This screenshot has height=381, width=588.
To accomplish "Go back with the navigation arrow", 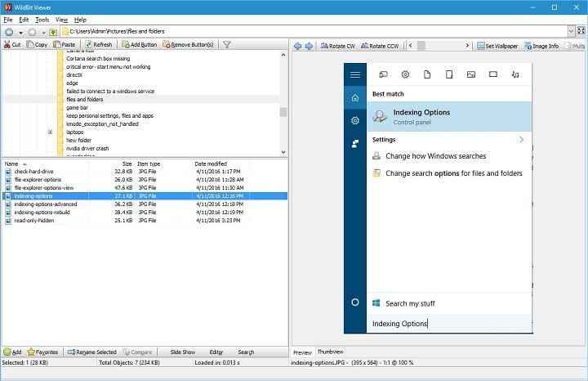I will pos(9,32).
